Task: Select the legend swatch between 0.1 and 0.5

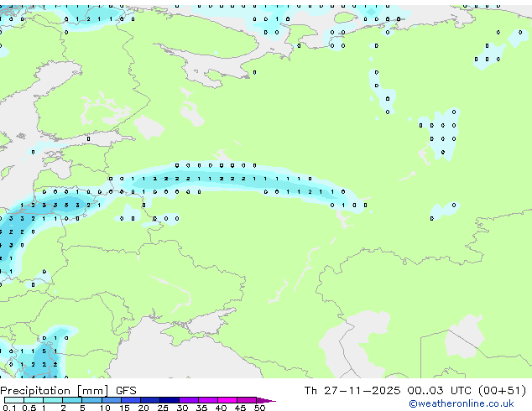Action: (14, 400)
